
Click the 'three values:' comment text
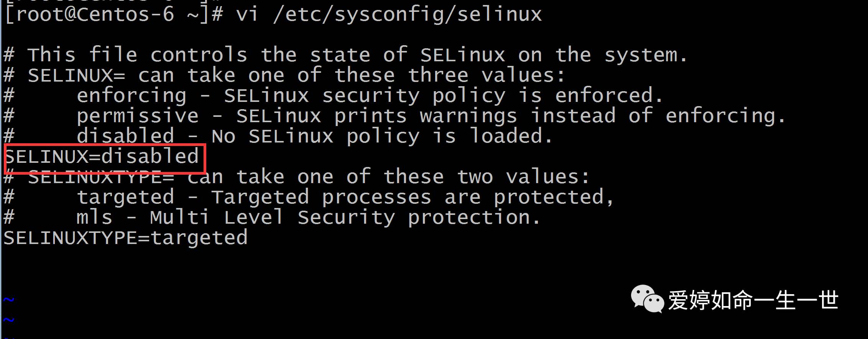coord(486,75)
